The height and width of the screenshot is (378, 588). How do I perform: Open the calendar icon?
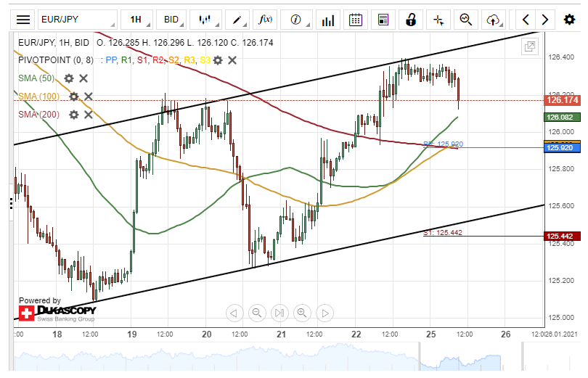[355, 20]
